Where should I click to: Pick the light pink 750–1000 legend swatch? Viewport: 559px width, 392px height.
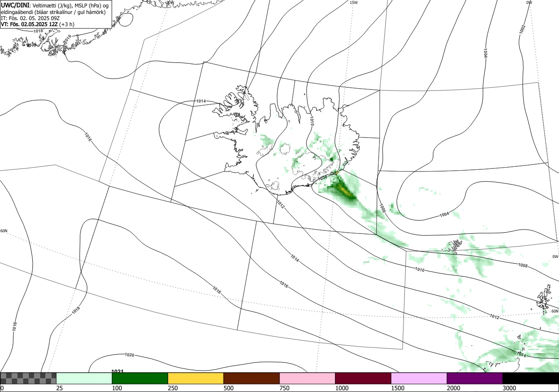(x=307, y=378)
